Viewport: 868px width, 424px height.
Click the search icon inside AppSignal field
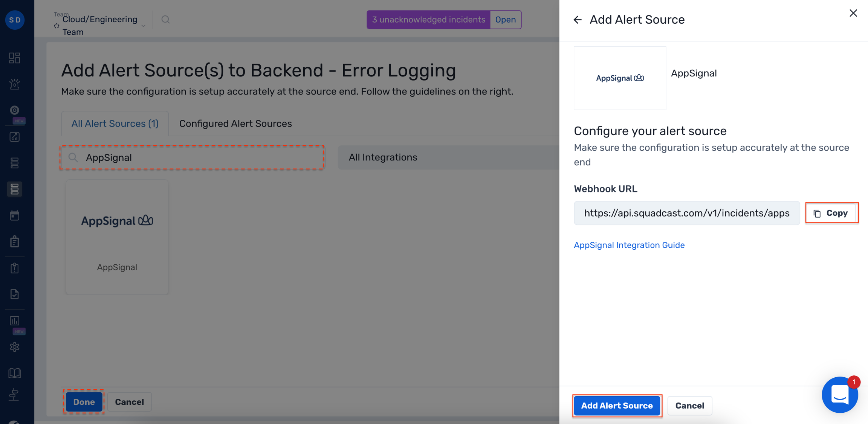(73, 157)
